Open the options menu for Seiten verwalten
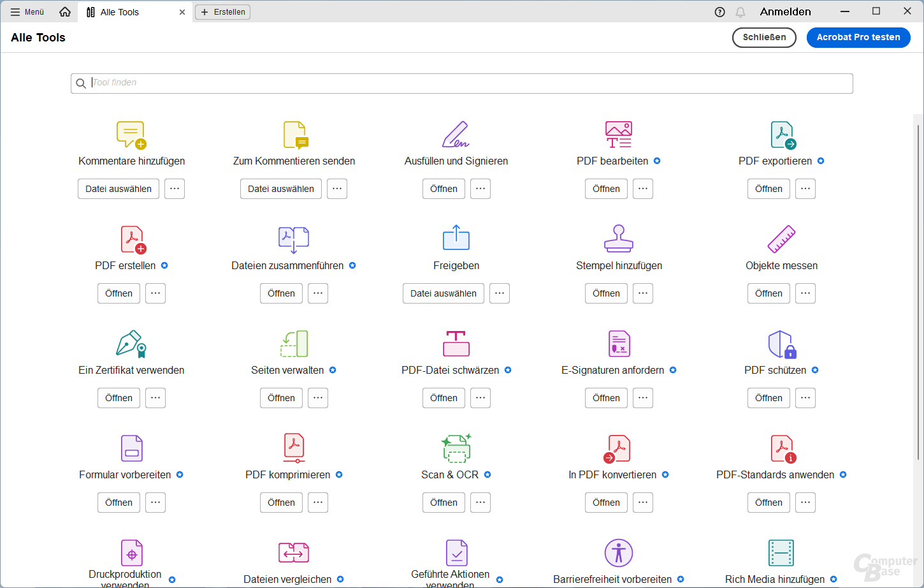 [318, 398]
